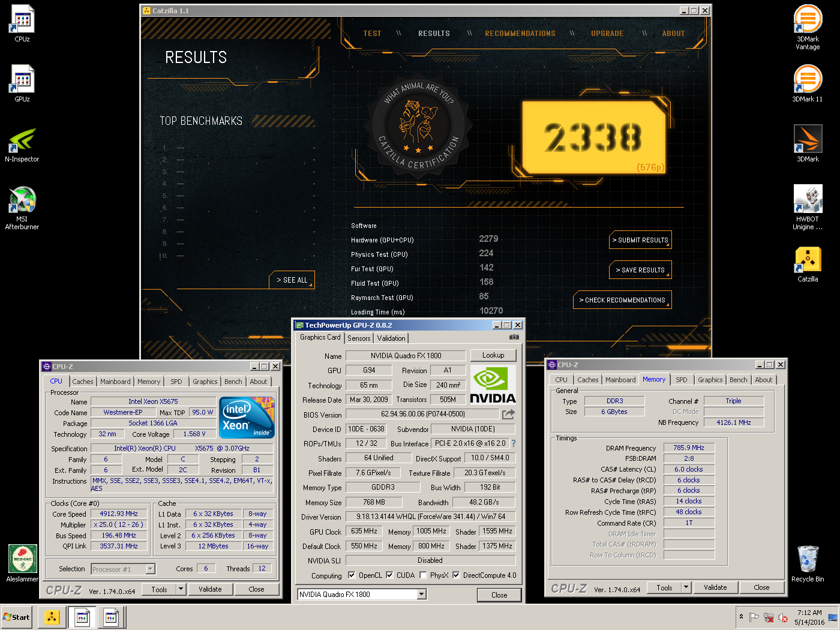Launch N-Inspector desktop icon
Viewport: 840px width, 630px height.
(22, 145)
